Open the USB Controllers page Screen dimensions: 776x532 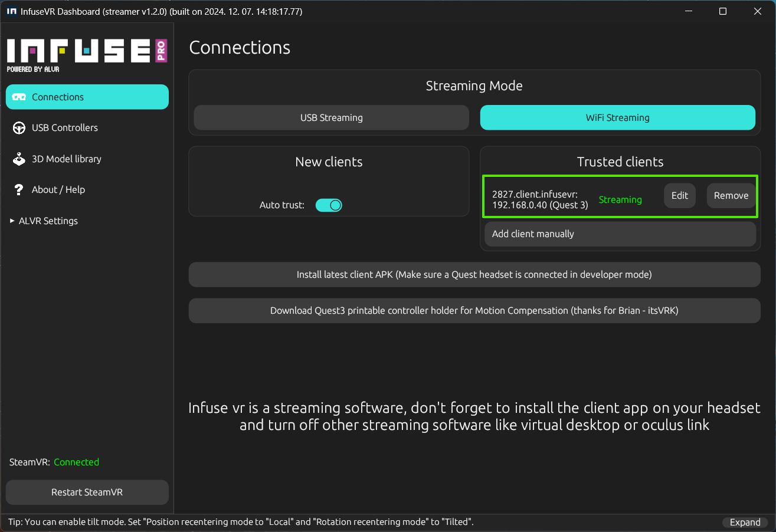[65, 128]
